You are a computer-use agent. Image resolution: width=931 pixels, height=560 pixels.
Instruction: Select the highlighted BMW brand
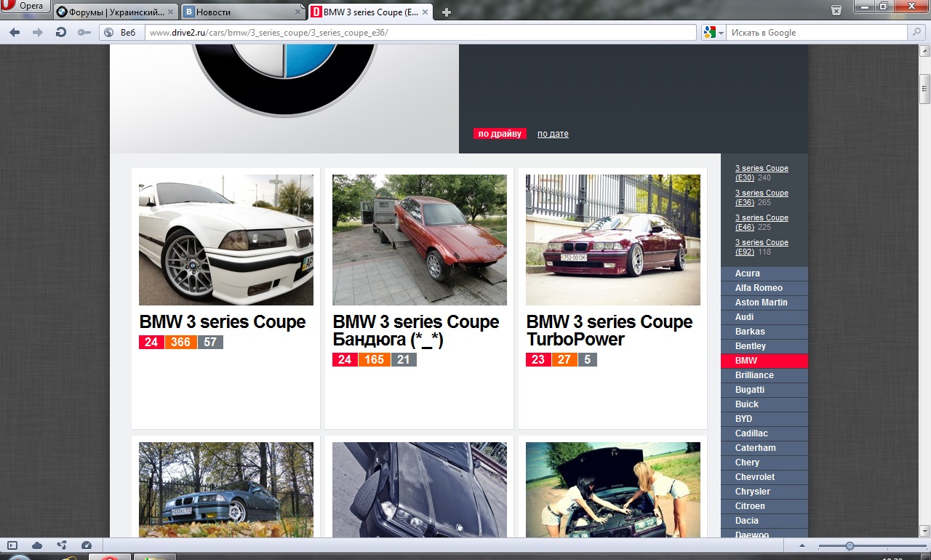pyautogui.click(x=764, y=361)
